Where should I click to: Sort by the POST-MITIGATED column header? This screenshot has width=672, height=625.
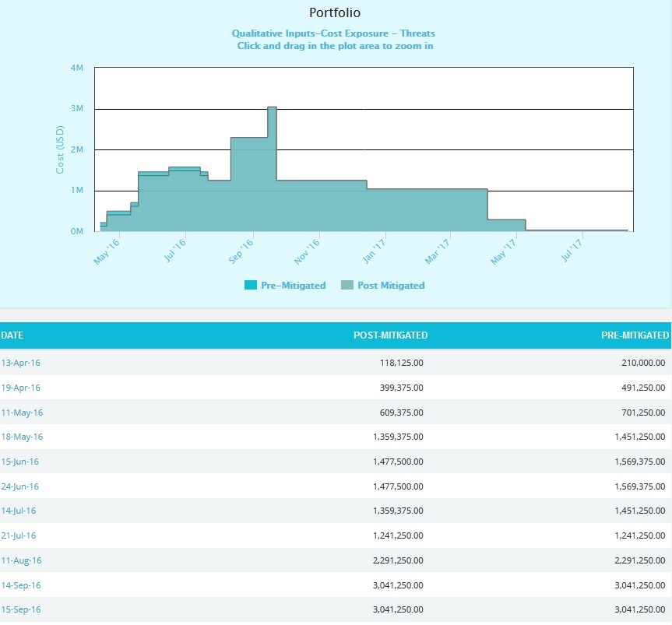coord(390,335)
